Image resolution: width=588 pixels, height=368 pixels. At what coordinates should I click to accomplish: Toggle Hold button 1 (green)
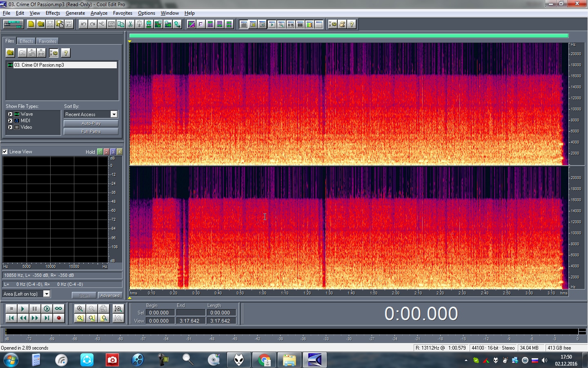pos(100,152)
